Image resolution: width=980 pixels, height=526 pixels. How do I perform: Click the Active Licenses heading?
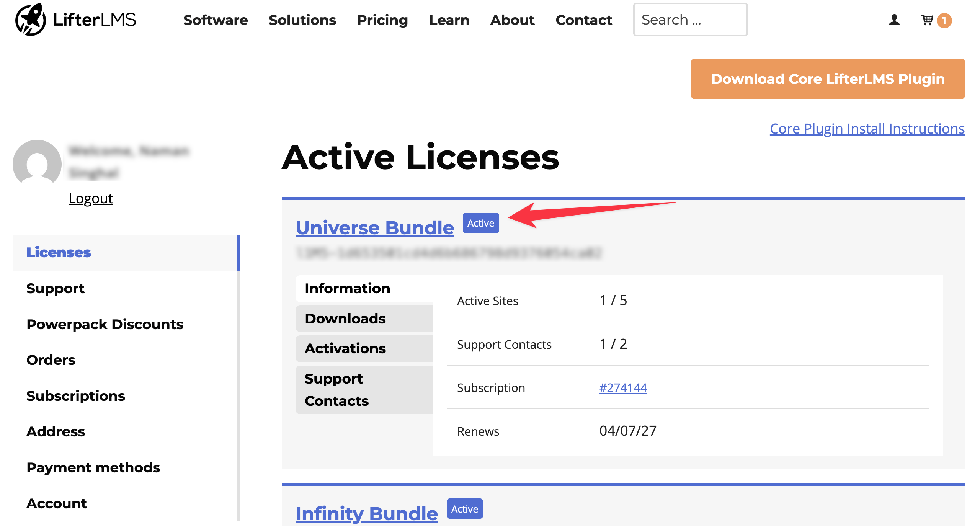pyautogui.click(x=420, y=157)
